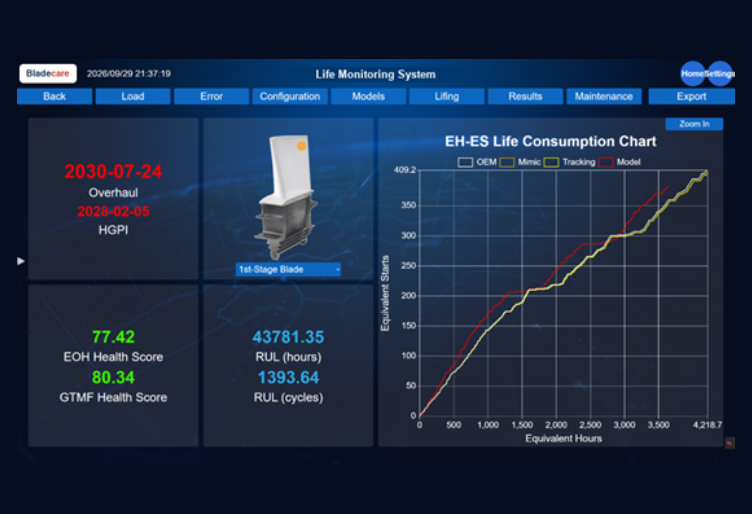Click the Bladecare logo
The image size is (752, 514).
(47, 73)
